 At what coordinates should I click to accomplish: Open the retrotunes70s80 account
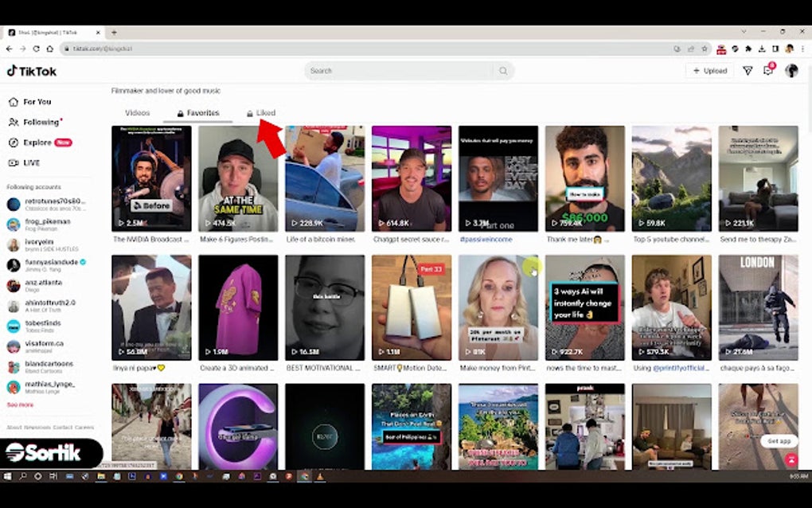[47, 204]
